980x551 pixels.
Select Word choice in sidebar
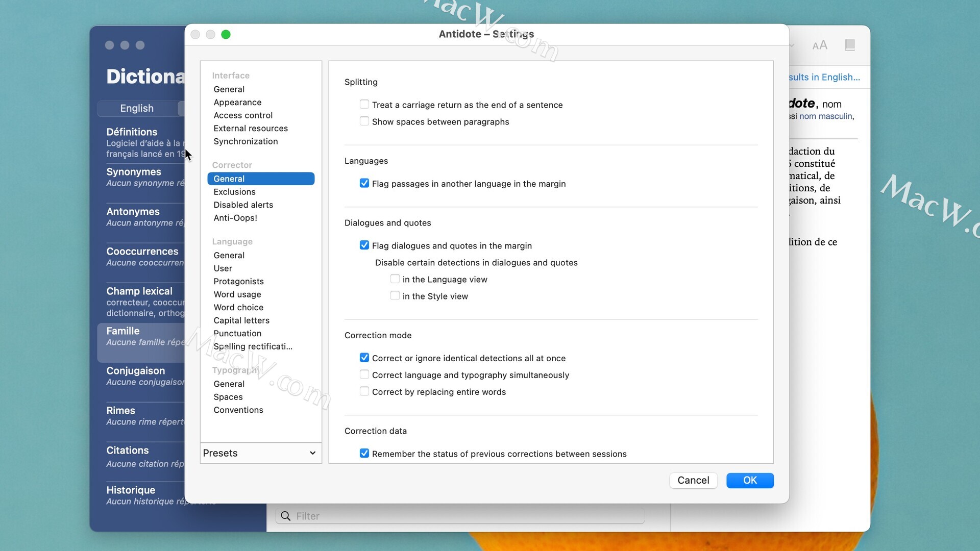pyautogui.click(x=238, y=307)
